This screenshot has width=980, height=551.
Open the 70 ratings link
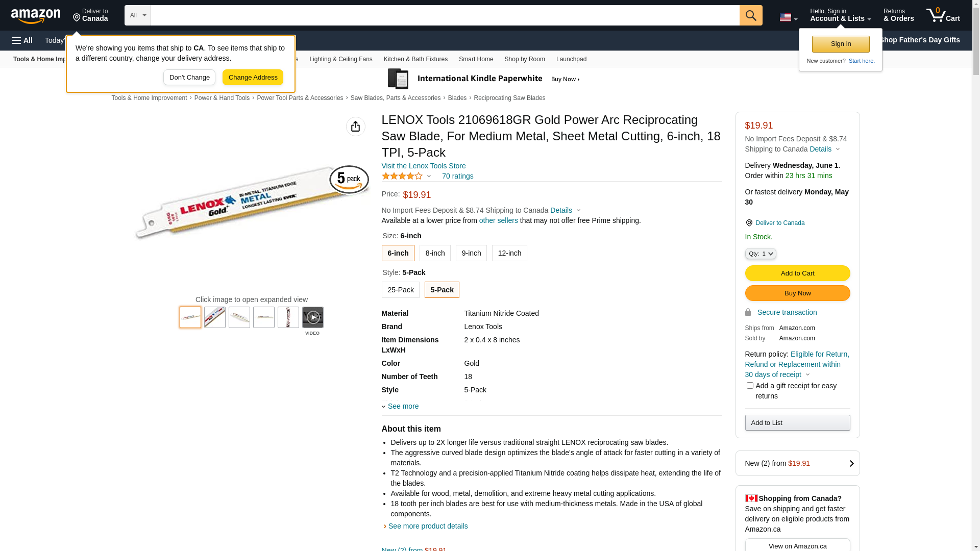coord(457,176)
